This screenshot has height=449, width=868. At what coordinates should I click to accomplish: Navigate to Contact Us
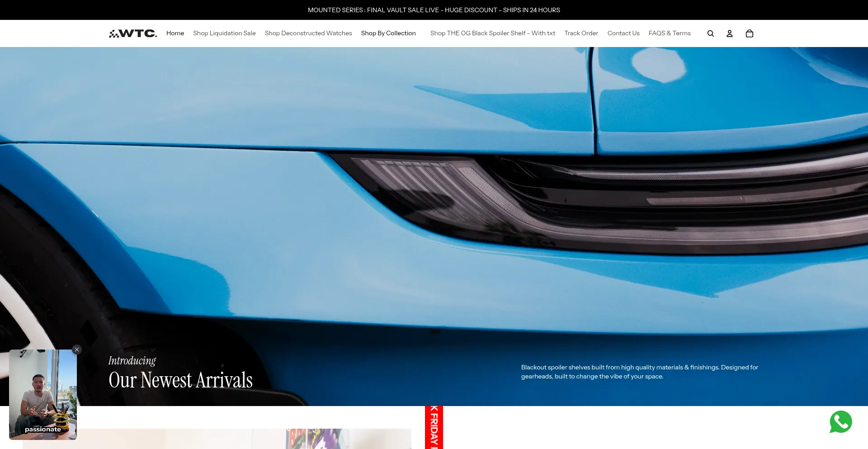tap(623, 33)
